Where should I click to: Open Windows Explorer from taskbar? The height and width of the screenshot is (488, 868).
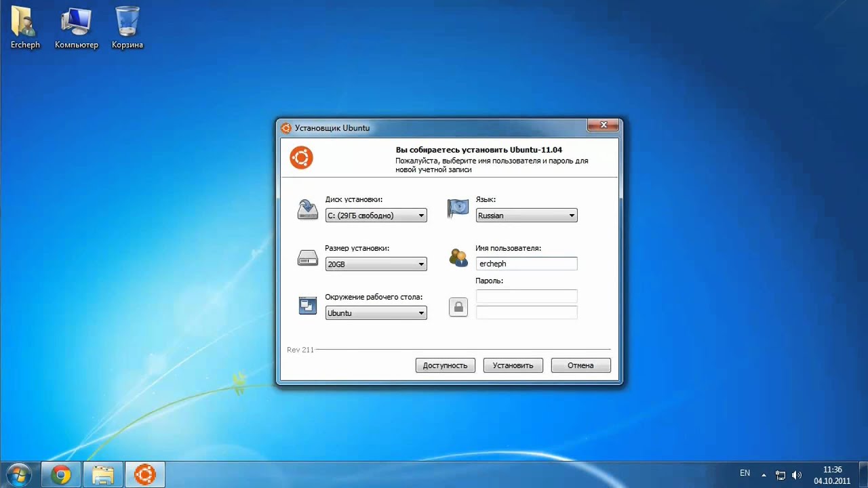click(103, 474)
